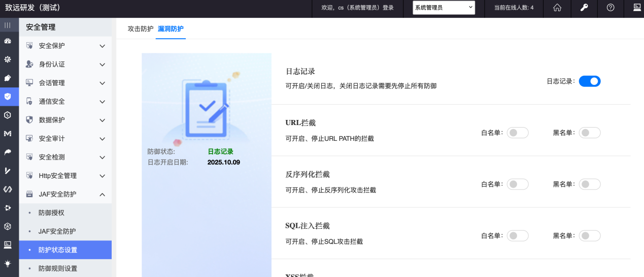Click the code brackets icon in left rail

8,189
